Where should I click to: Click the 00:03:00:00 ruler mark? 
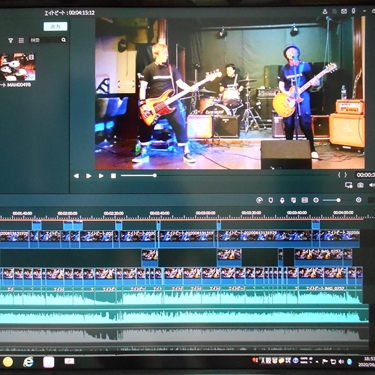[x=205, y=213]
